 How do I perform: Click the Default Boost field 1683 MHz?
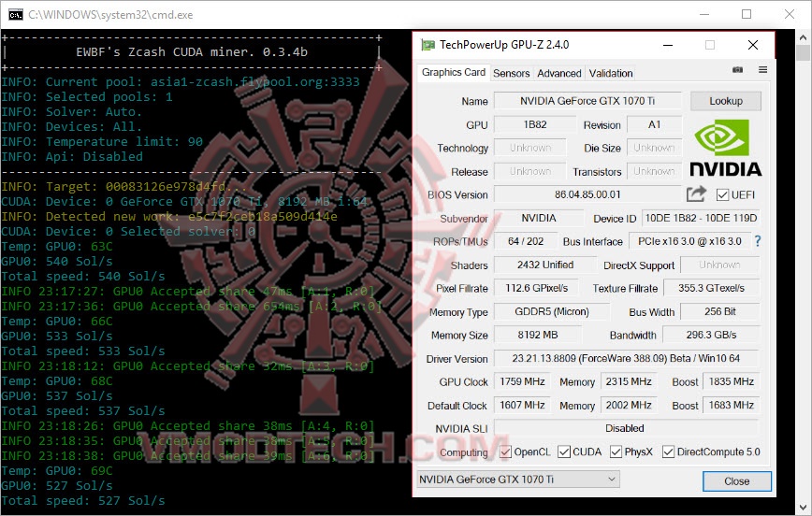point(732,406)
